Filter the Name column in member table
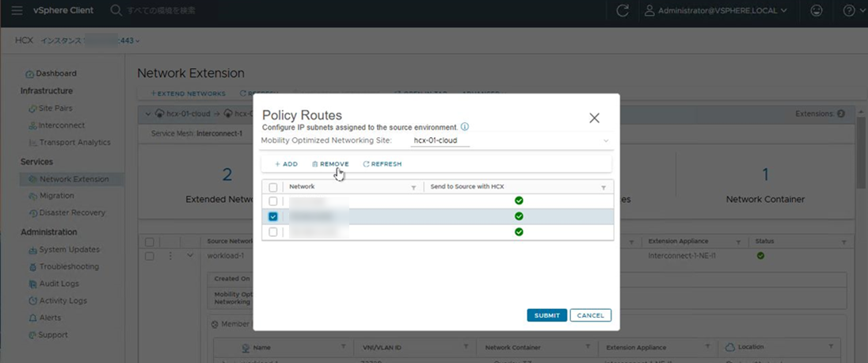Viewport: 868px width, 363px height. point(343,346)
